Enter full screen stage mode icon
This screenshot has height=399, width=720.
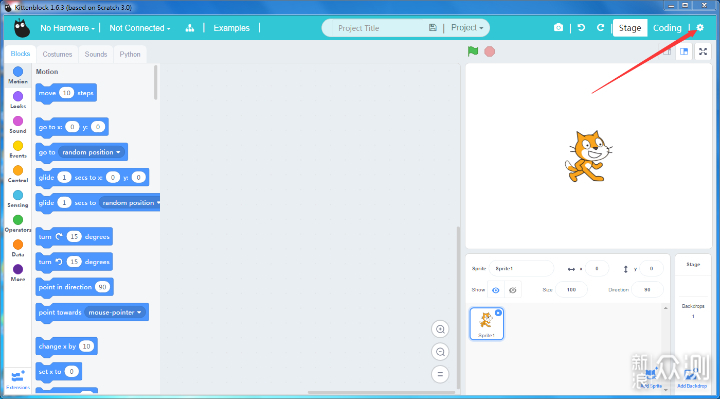pyautogui.click(x=703, y=51)
